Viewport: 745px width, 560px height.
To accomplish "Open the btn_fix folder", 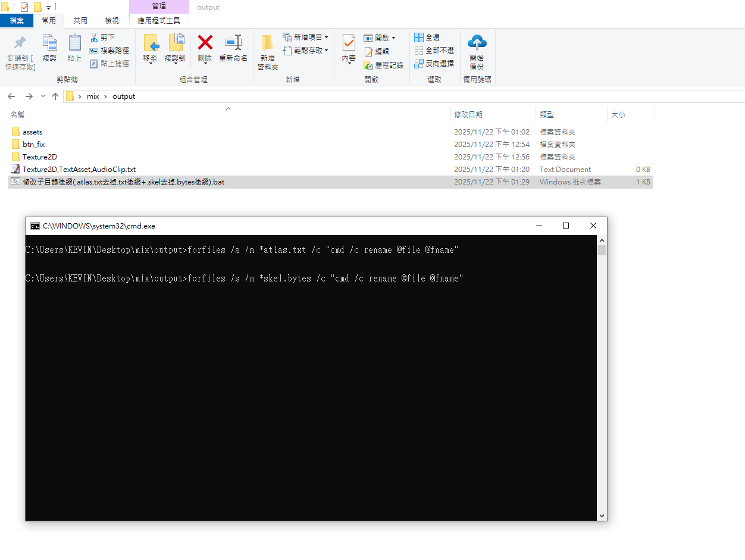I will [34, 145].
